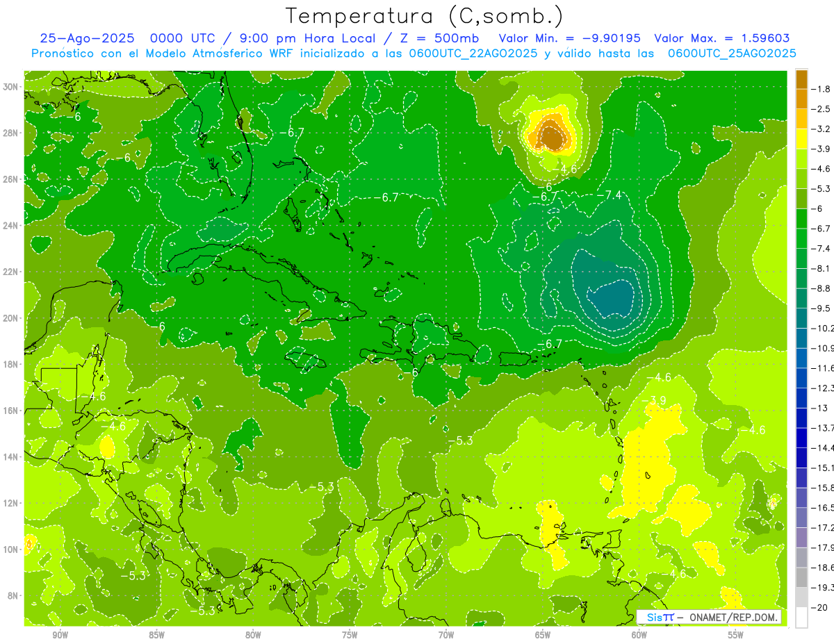The height and width of the screenshot is (644, 834).
Task: Click the "24N" latitude axis label
Action: pyautogui.click(x=11, y=225)
